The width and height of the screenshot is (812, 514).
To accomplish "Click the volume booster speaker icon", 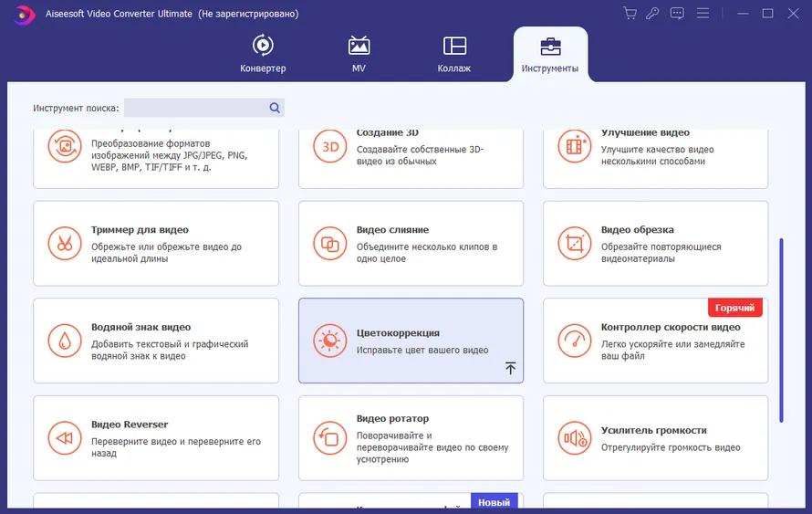I will pos(575,438).
